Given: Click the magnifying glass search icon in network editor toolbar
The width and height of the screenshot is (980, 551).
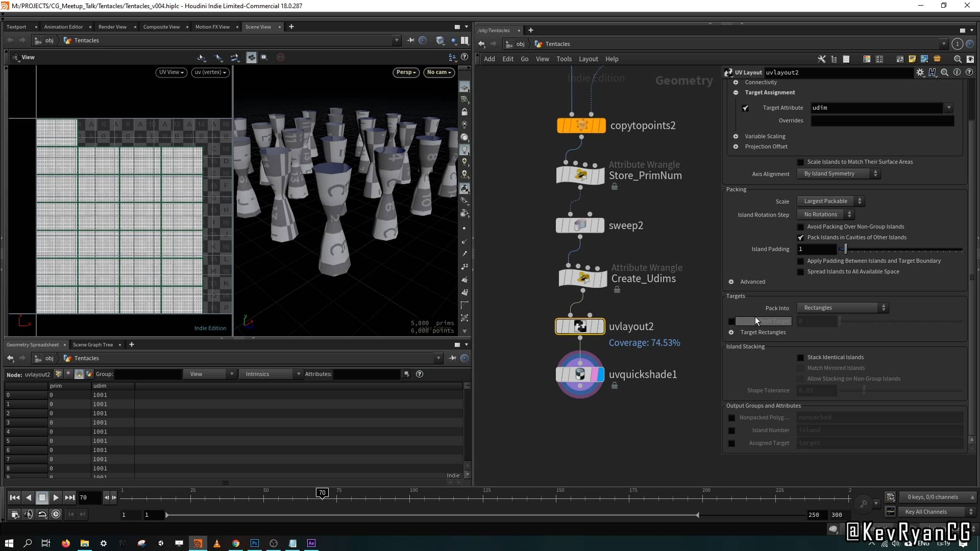Looking at the screenshot, I should (x=958, y=59).
